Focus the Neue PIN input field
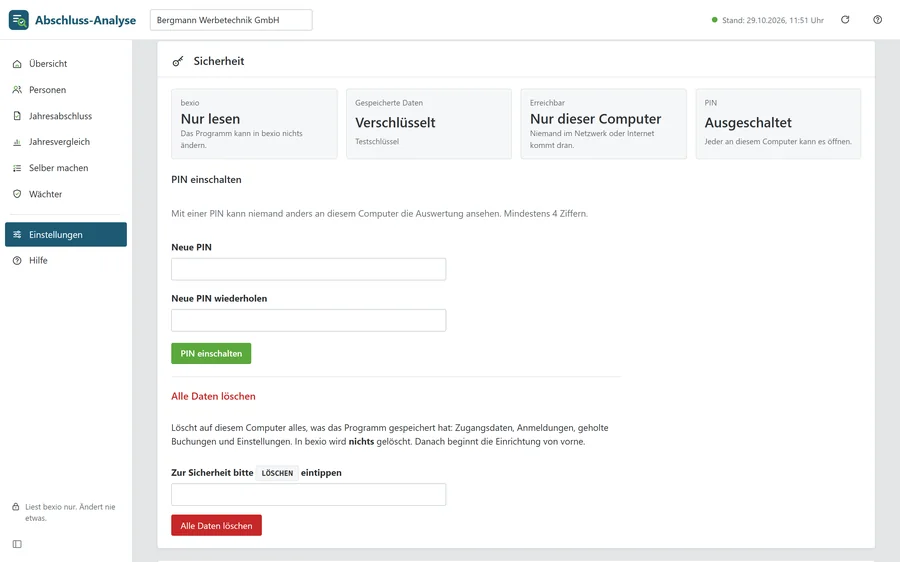900x562 pixels. pos(308,269)
